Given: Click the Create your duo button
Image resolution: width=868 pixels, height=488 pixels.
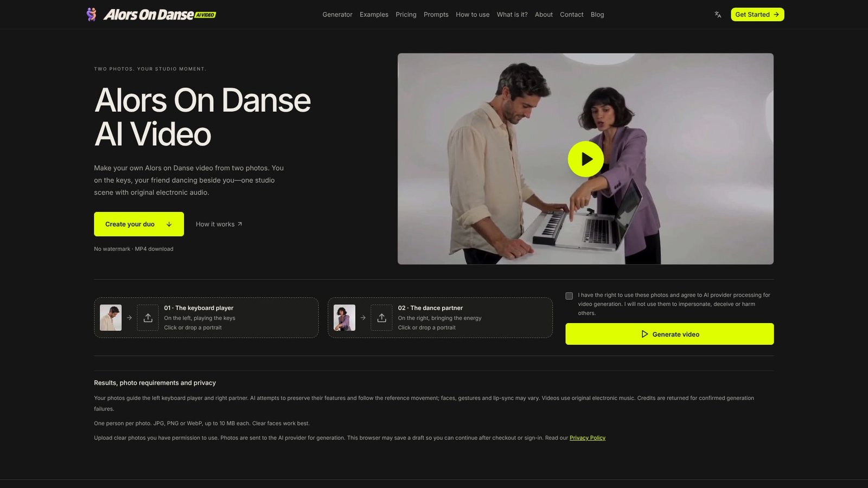Looking at the screenshot, I should (139, 224).
